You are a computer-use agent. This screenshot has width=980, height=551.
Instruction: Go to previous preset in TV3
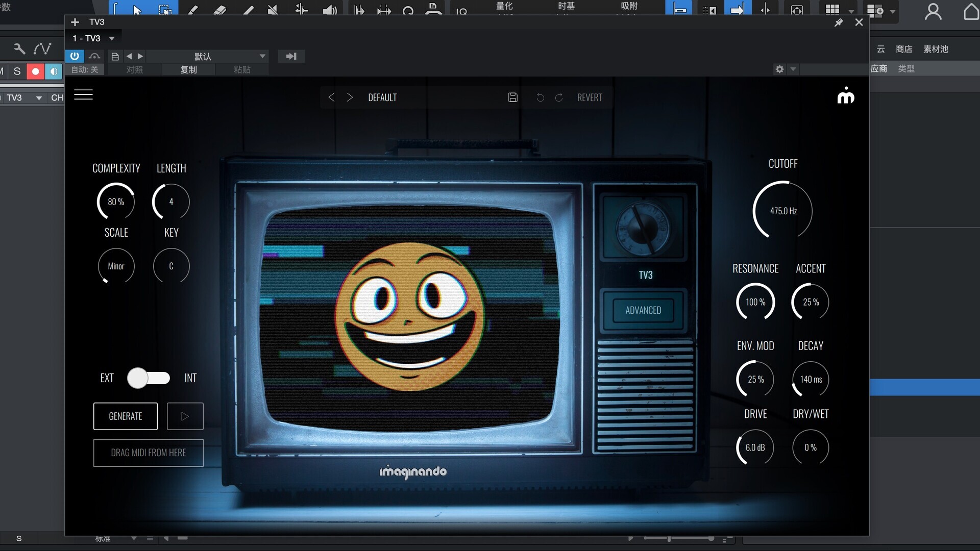click(331, 97)
